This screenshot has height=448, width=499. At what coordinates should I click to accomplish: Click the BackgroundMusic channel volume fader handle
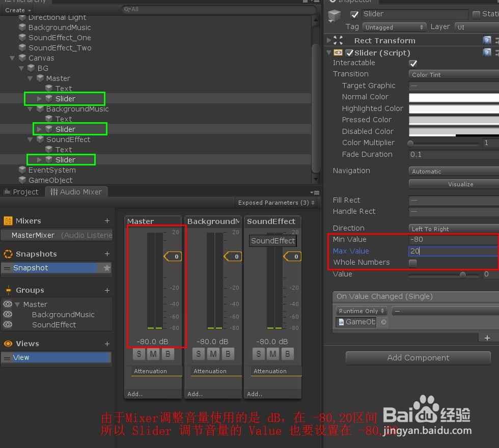pyautogui.click(x=233, y=257)
